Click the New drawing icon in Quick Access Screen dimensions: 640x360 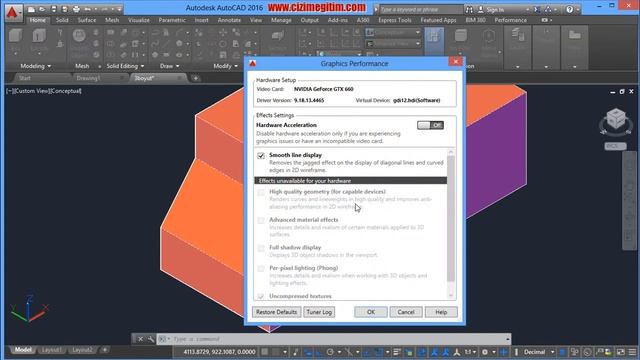[31, 9]
